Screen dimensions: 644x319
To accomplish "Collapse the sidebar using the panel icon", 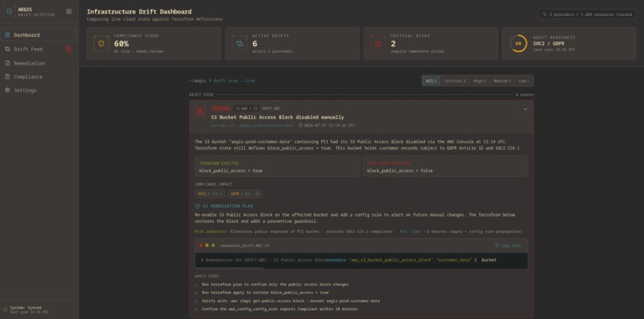I will click(x=69, y=11).
